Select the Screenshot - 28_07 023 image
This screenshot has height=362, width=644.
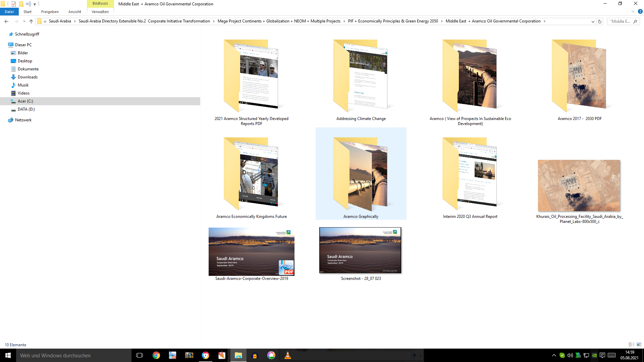(x=361, y=254)
